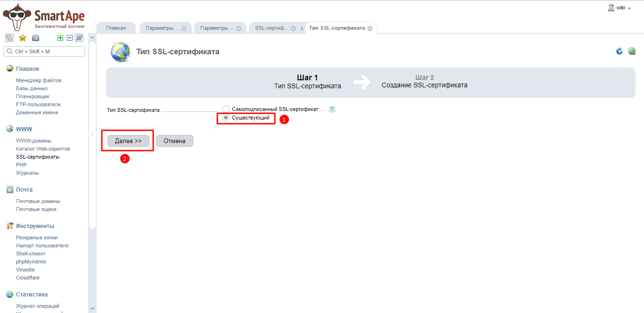Screen dimensions: 644x313
Task: Expand all menu sections with green plus
Action: 60,38
